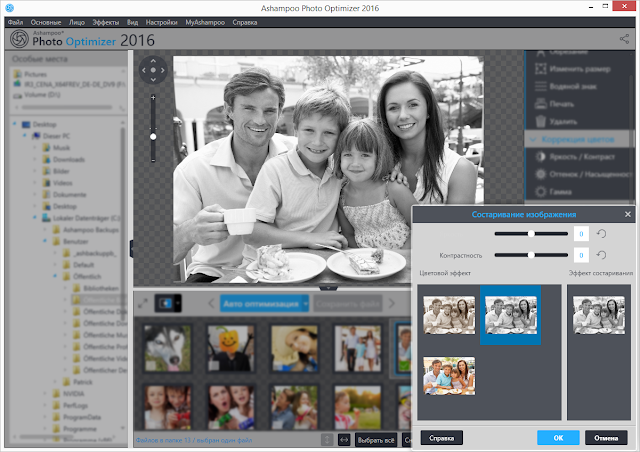Click the Справка button in the dialog
This screenshot has height=452, width=640.
pyautogui.click(x=442, y=438)
